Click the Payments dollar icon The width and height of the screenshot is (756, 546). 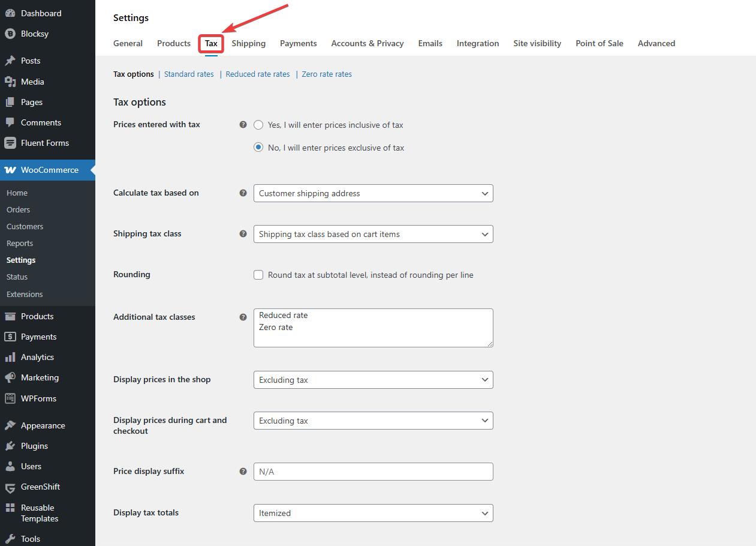tap(10, 337)
